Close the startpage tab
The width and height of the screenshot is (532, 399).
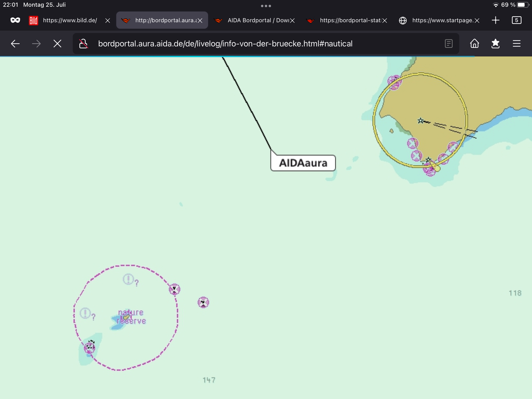477,20
